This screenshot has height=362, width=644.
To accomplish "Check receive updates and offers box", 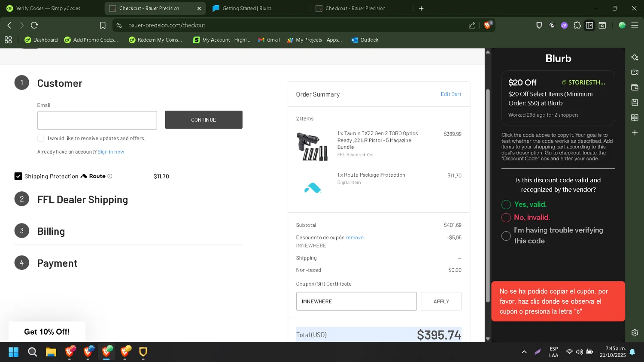I will pyautogui.click(x=41, y=138).
